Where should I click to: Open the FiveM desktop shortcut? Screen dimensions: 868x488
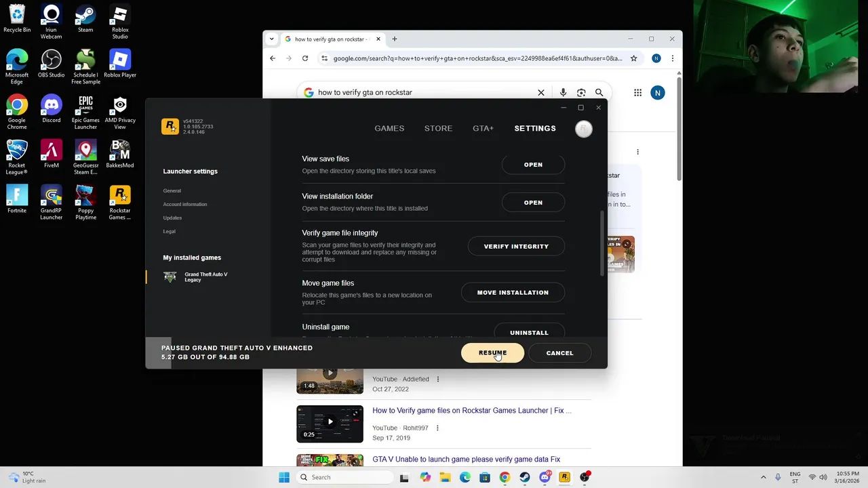(x=51, y=154)
